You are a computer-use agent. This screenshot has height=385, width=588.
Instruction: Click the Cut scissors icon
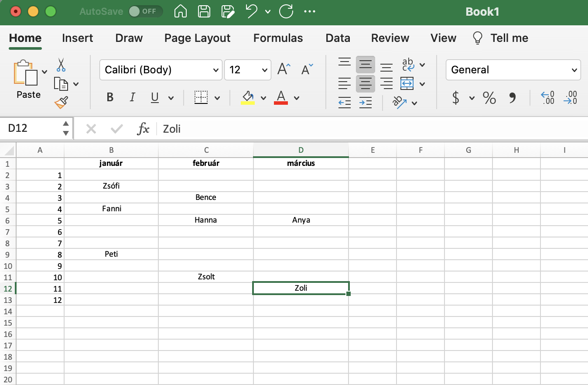tap(61, 65)
